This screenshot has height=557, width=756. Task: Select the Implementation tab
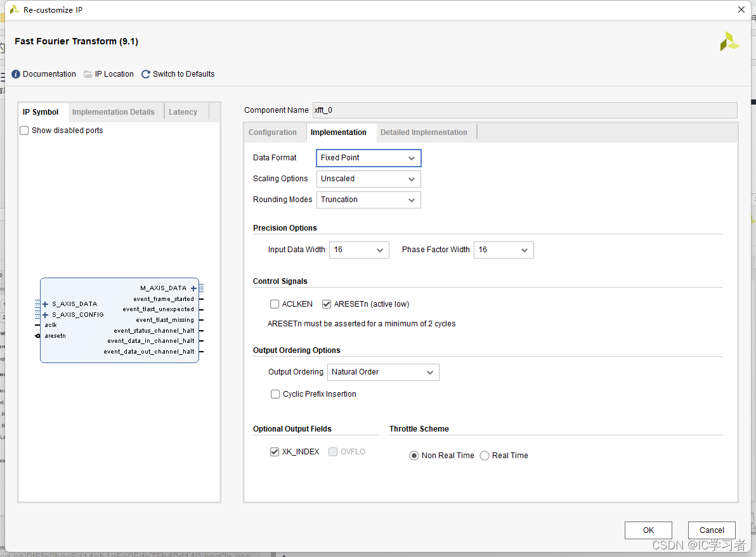tap(339, 132)
